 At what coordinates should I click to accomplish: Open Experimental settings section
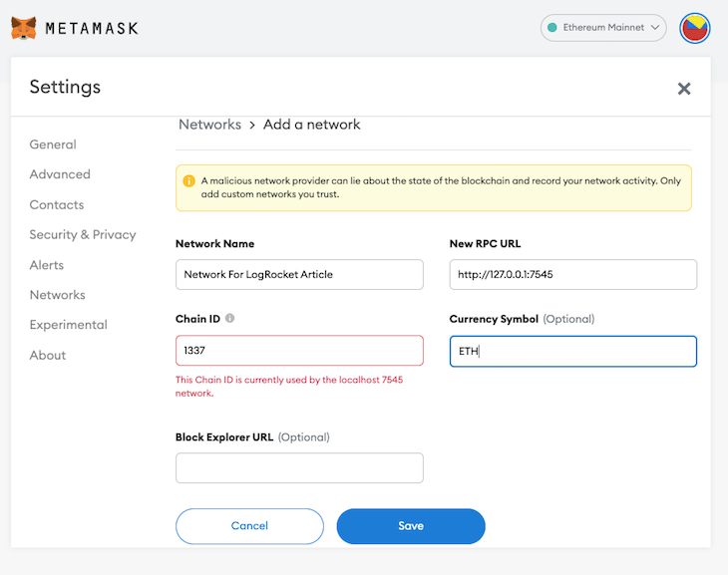[68, 325]
